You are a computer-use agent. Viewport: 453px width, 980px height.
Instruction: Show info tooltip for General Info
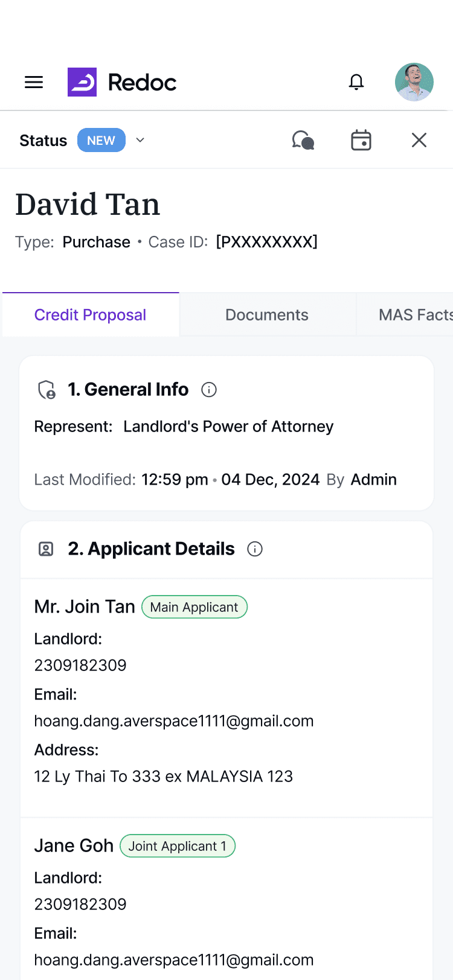pyautogui.click(x=209, y=390)
